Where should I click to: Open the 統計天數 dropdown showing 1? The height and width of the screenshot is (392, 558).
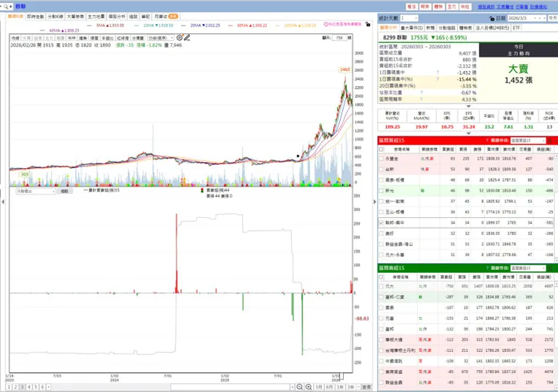click(409, 18)
